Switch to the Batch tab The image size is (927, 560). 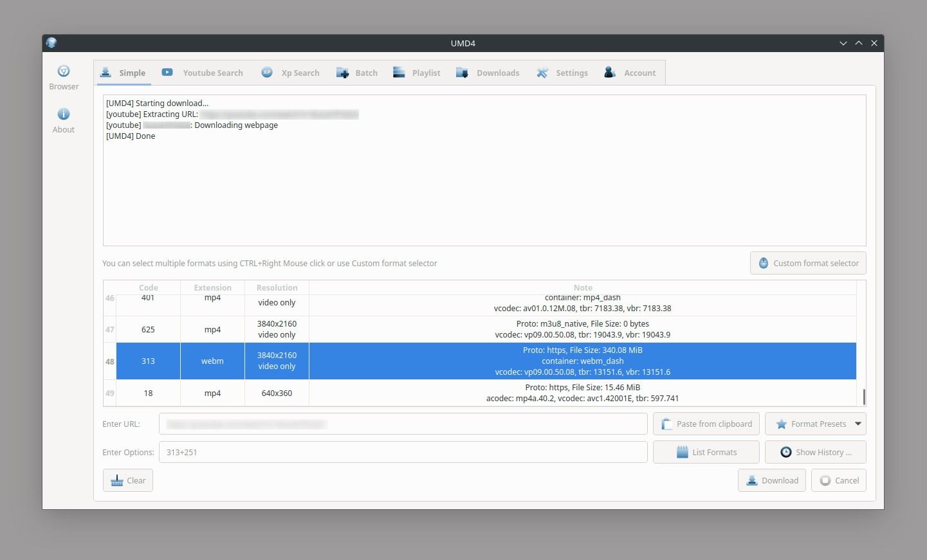click(357, 73)
